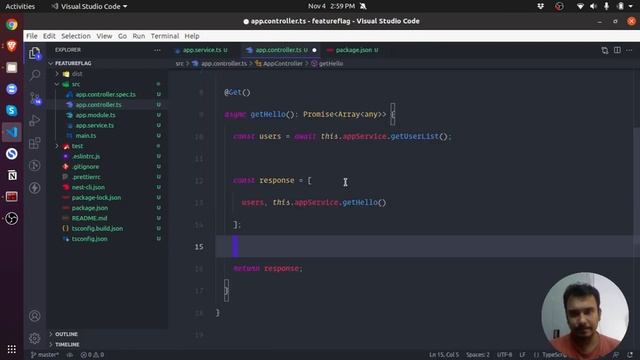Collapse the FEATUREFLAG project section
The image size is (640, 360).
point(73,63)
